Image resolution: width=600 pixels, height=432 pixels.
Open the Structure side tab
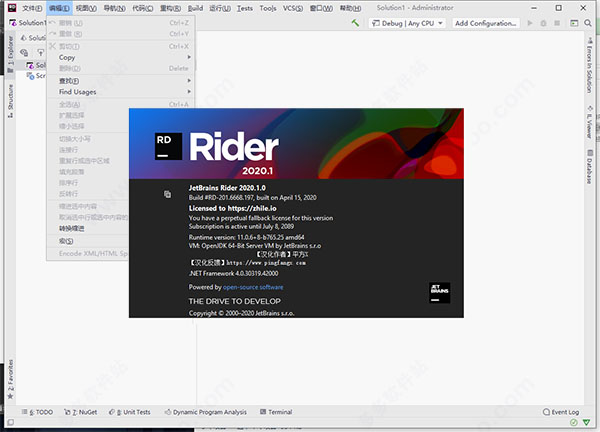pos(10,101)
